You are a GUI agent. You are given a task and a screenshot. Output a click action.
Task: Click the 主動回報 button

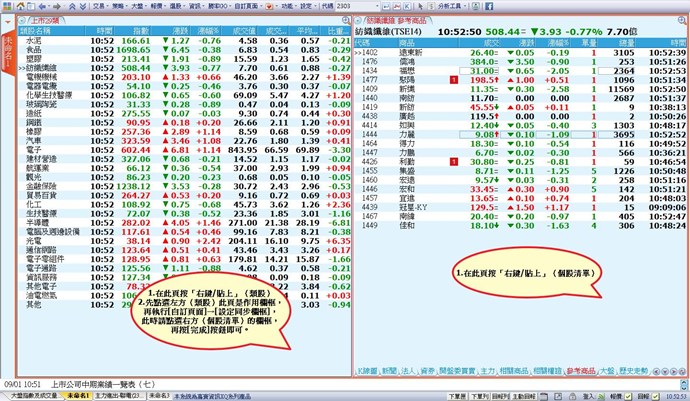[524, 397]
